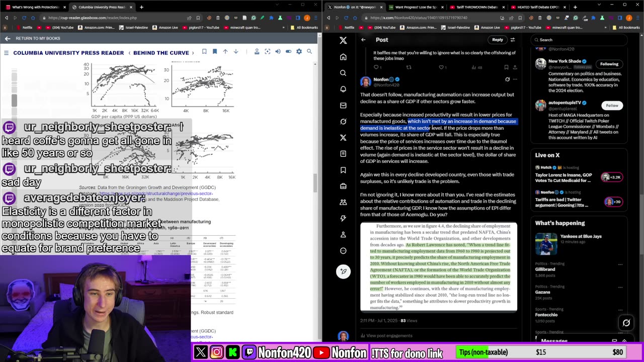
Task: Open More circle icon in X sidebar
Action: click(343, 250)
